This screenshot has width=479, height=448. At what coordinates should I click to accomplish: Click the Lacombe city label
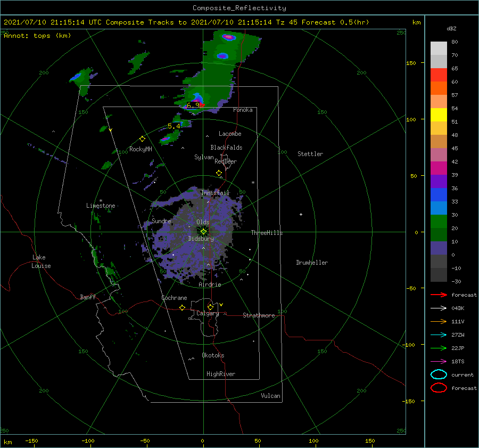[230, 134]
